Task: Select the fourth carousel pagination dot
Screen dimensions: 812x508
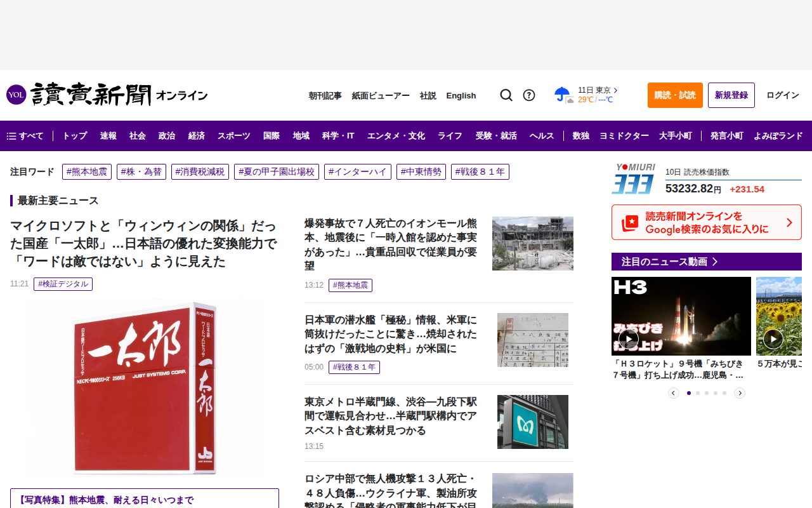Action: coord(716,393)
